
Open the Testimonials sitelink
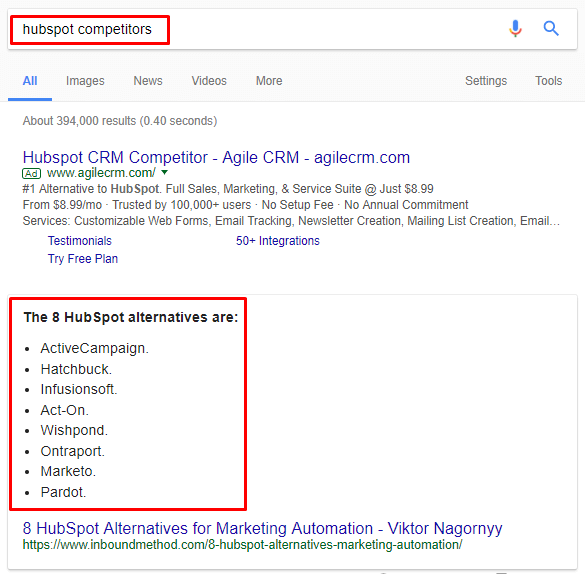point(79,241)
